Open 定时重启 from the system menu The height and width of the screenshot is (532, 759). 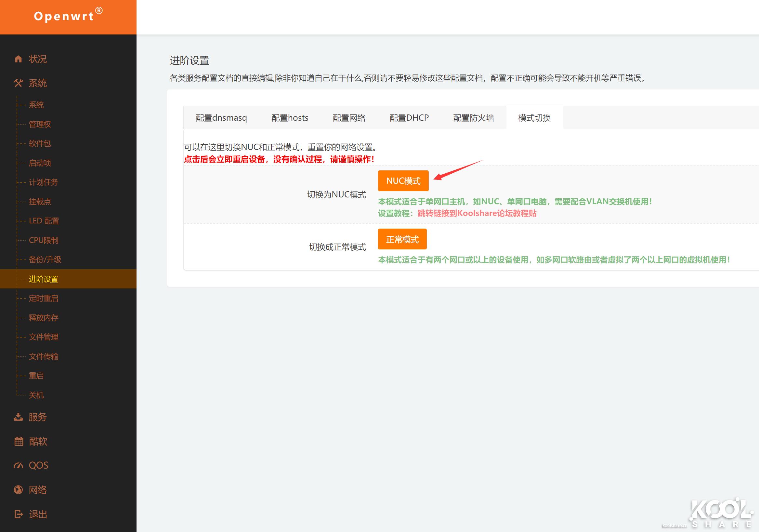43,298
